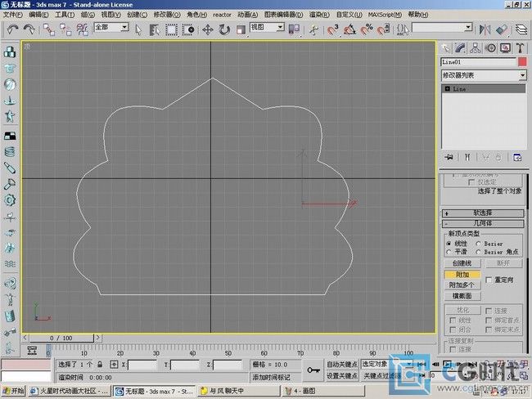Switch to the Display command panel
Screen dimensions: 532x399
click(506, 48)
